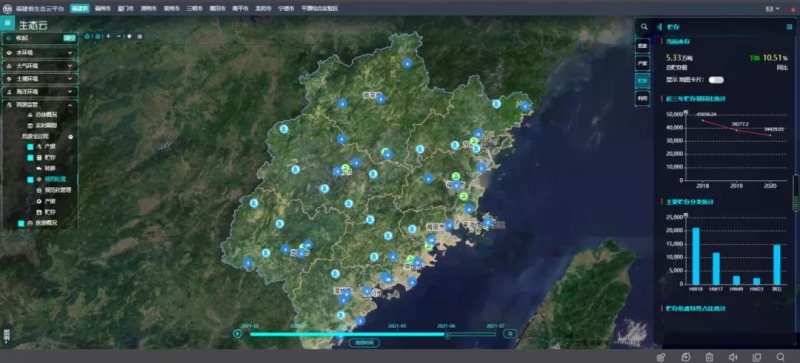The image size is (800, 363).
Task: Switch to the 三明市 tab
Action: 194,9
